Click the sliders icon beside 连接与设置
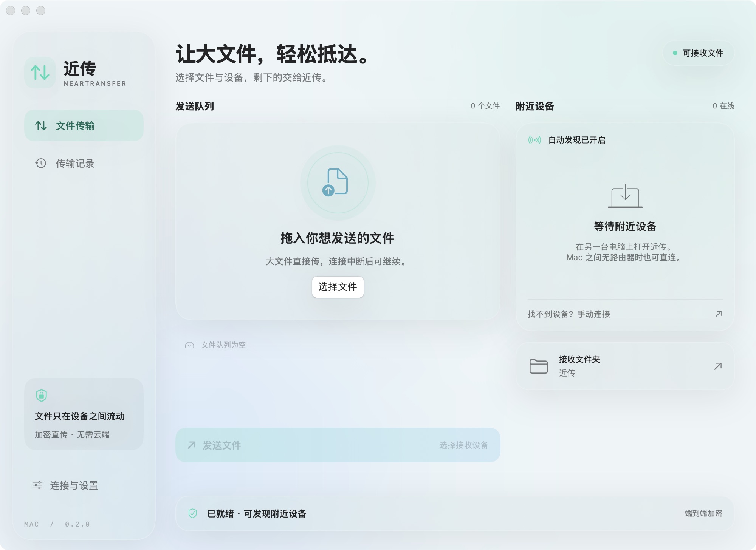Screen dimensions: 756x550 38,485
